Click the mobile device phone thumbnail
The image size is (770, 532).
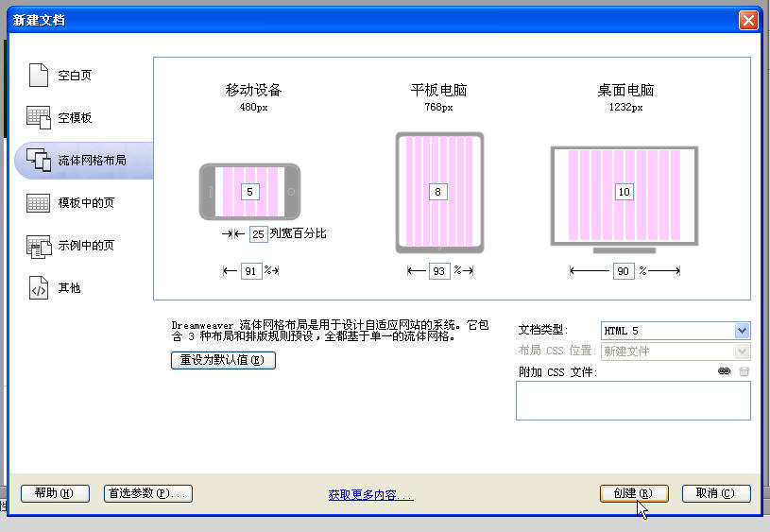(x=249, y=192)
